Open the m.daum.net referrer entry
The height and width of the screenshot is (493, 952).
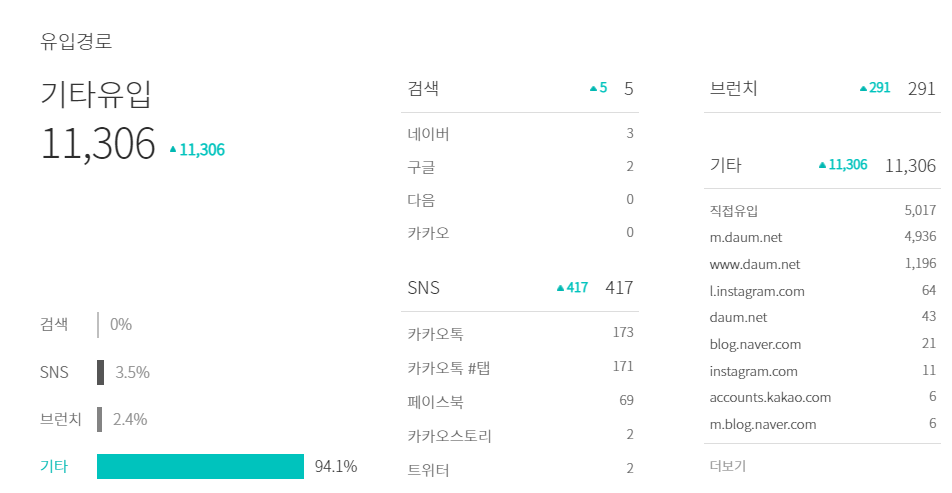(822, 237)
